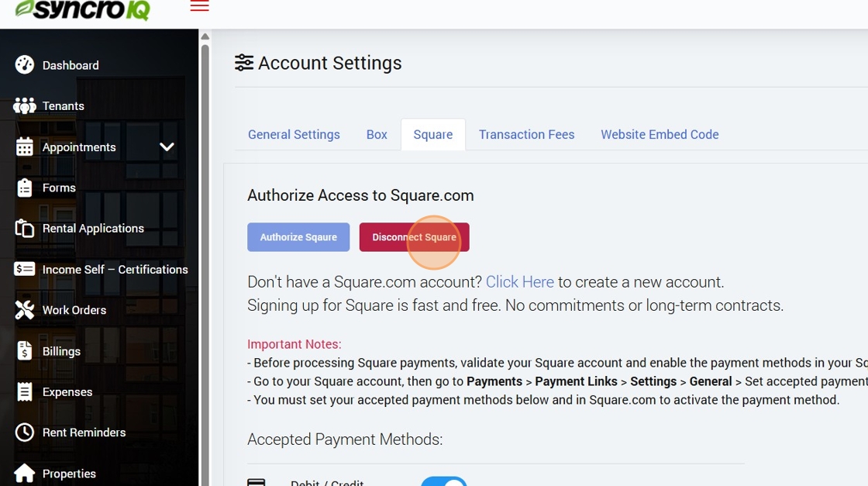Click the sidebar scrollbar up arrow
The image size is (868, 486).
(205, 36)
